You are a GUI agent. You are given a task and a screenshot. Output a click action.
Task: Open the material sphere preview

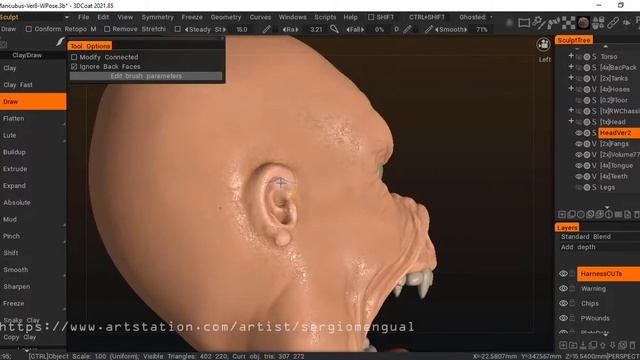[x=583, y=23]
